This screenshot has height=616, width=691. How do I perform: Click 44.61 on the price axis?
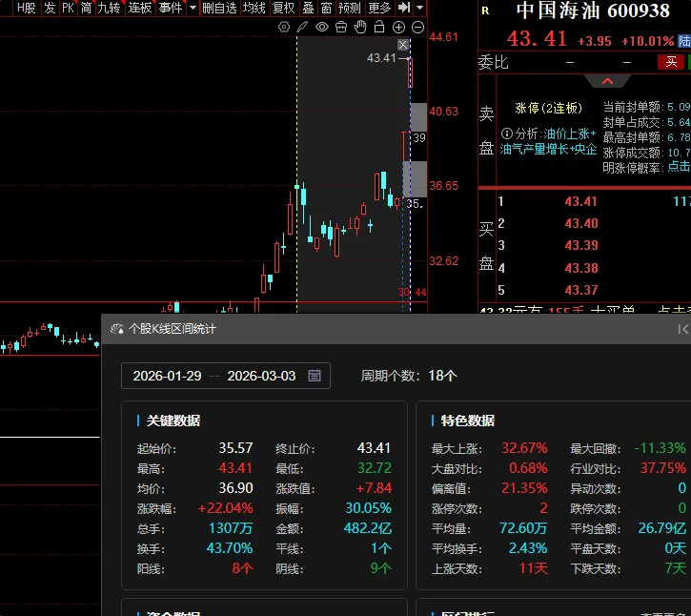click(444, 37)
